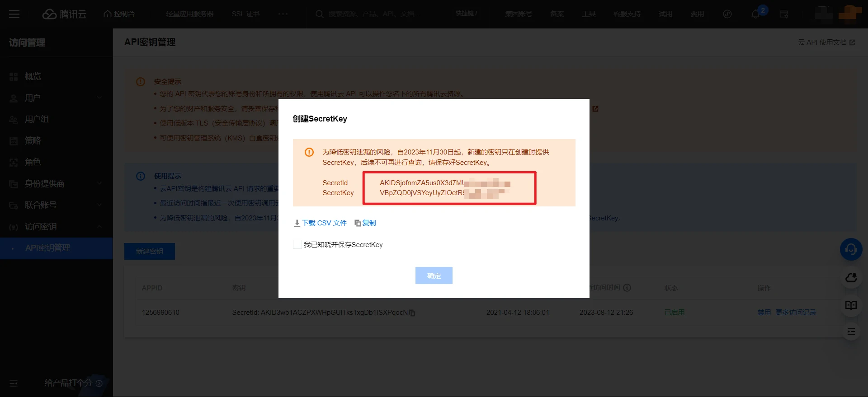Viewport: 868px width, 397px height.
Task: Select API密钥管理 in the sidebar
Action: [57, 248]
